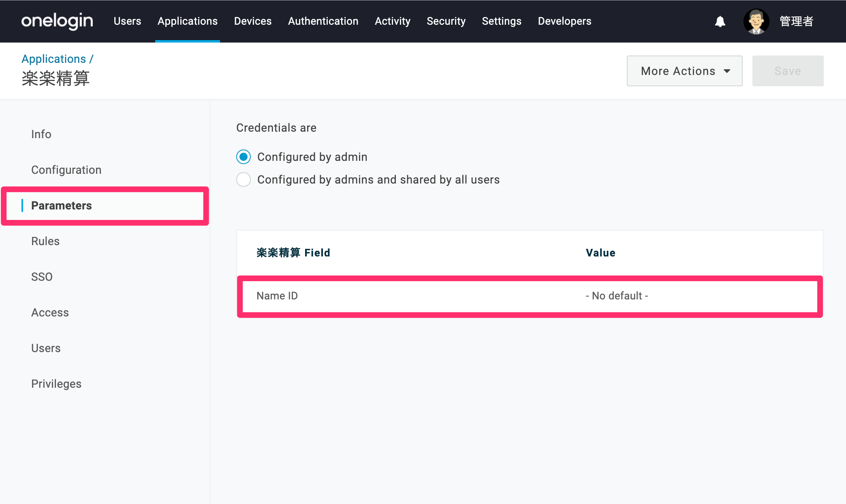Switch to the SSO tab
This screenshot has height=504, width=846.
click(x=42, y=277)
